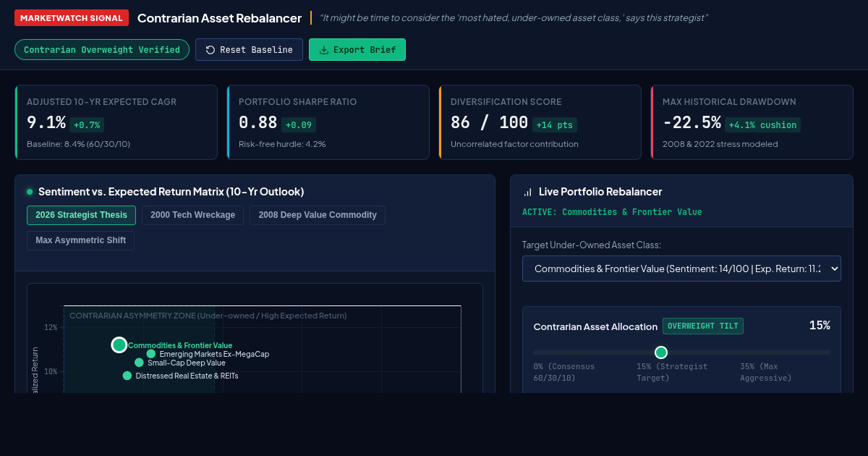
Task: Click the 15% Strategist Target slider label
Action: [672, 372]
